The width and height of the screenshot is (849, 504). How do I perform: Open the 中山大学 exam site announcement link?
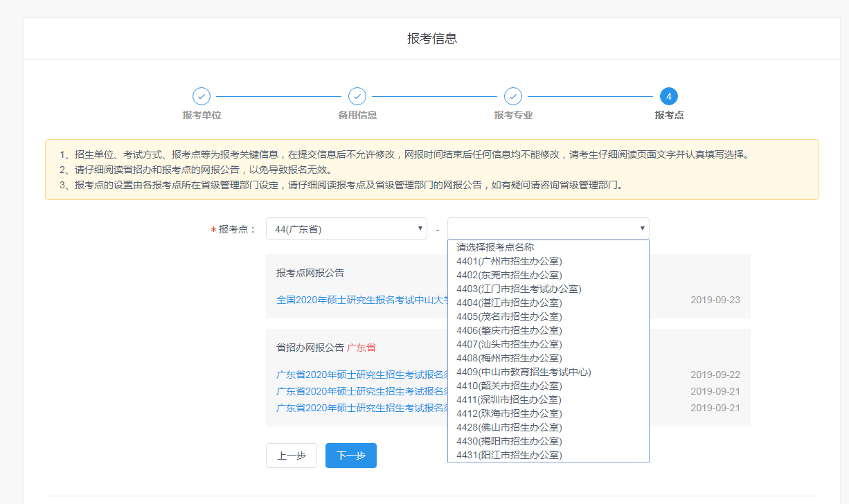[361, 300]
